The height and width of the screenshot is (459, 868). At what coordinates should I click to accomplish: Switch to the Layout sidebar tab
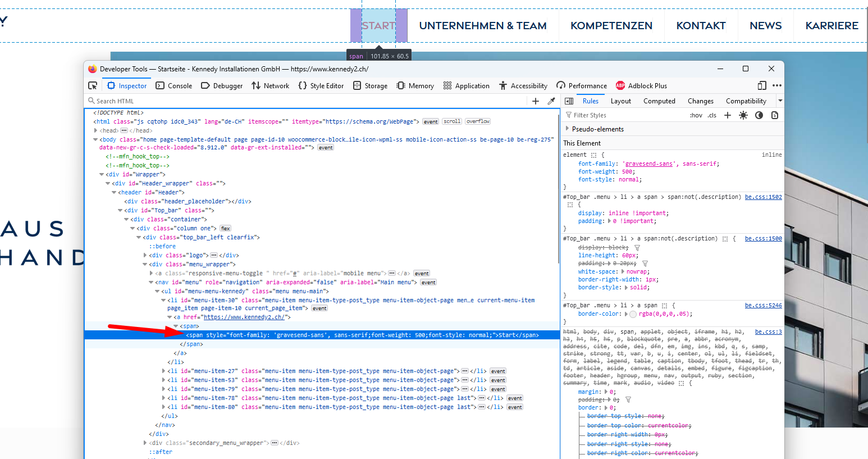pyautogui.click(x=621, y=101)
